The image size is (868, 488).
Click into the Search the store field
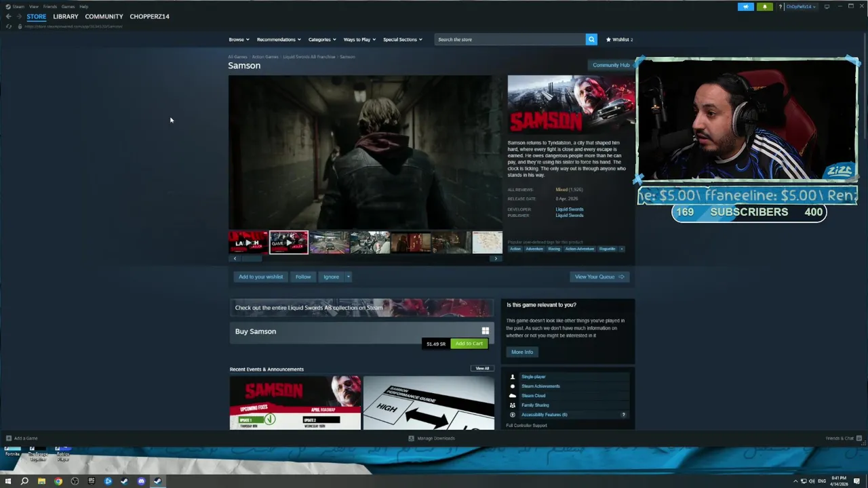click(x=510, y=39)
